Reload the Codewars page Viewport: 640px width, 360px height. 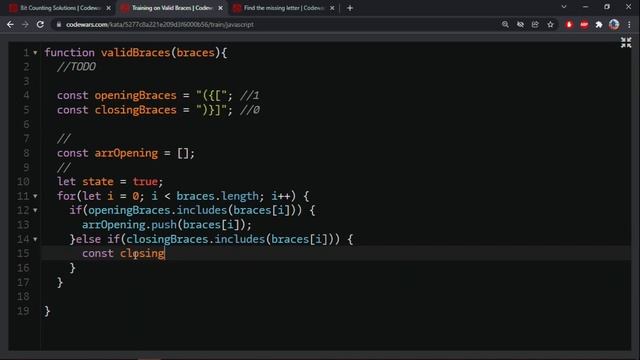coord(40,24)
